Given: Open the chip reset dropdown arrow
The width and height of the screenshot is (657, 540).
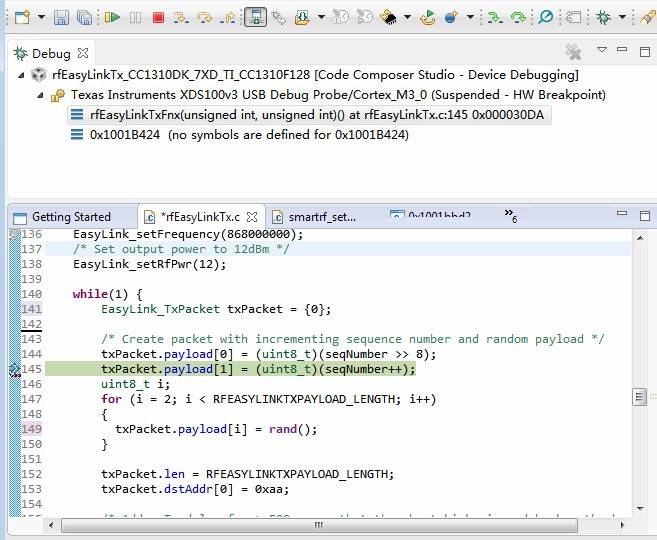Looking at the screenshot, I should (407, 18).
